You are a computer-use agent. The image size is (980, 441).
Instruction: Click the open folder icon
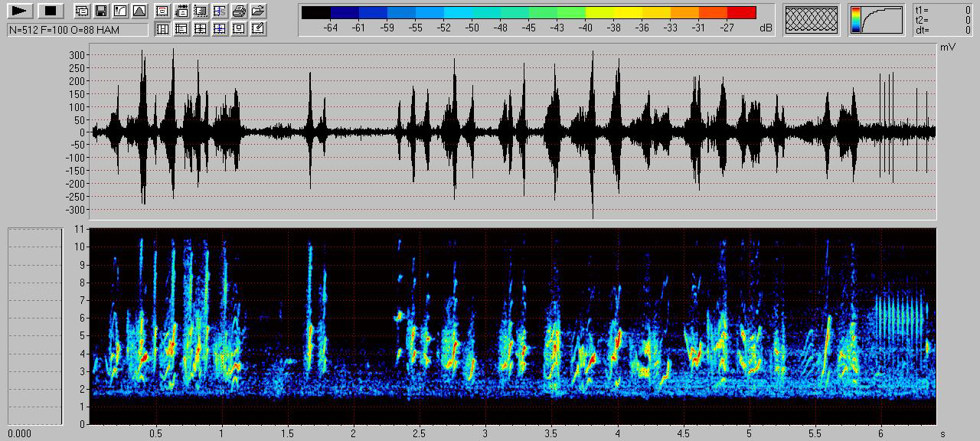click(258, 11)
